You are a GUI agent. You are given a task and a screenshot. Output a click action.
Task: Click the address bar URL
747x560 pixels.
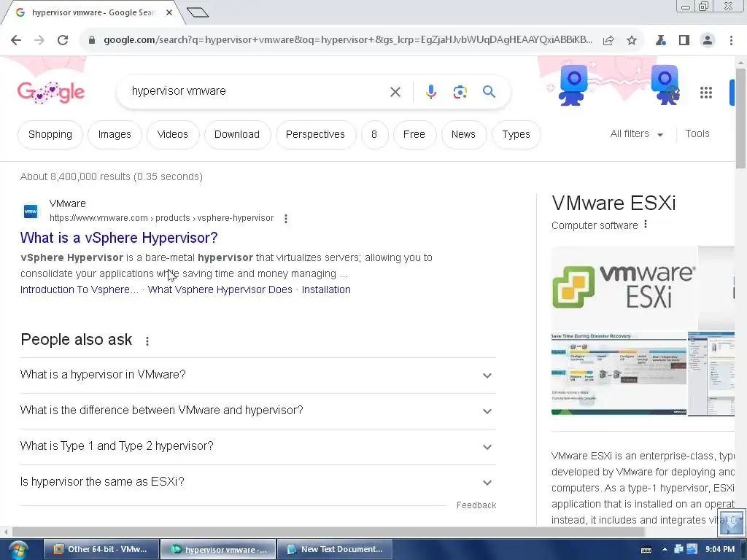coord(348,40)
